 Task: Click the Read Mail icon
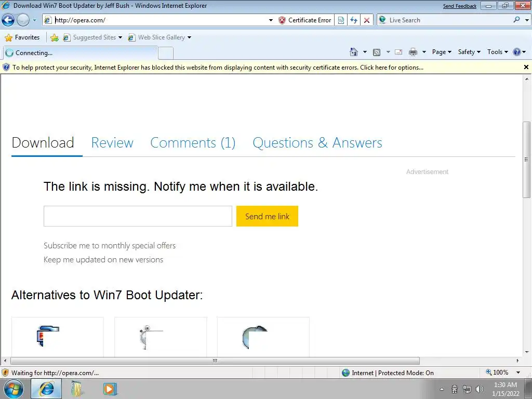[398, 52]
